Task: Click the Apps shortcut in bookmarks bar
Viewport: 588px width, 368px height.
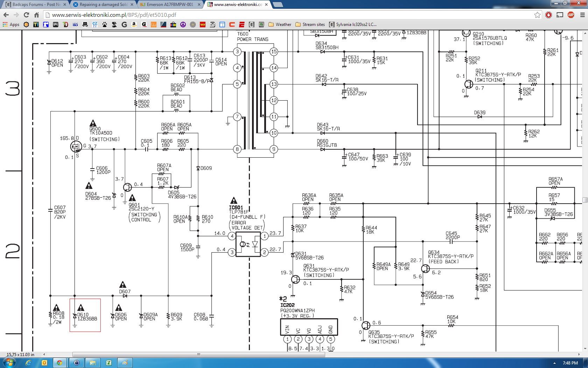Action: click(x=11, y=25)
